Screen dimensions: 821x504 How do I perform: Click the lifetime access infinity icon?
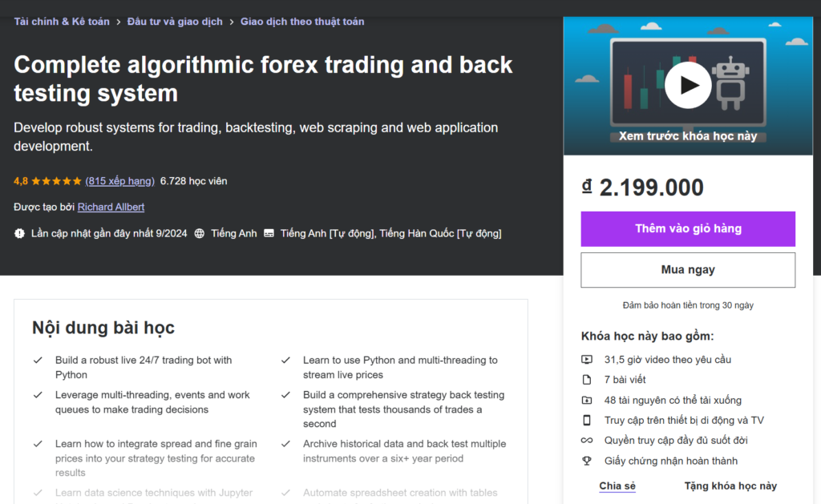pos(587,441)
